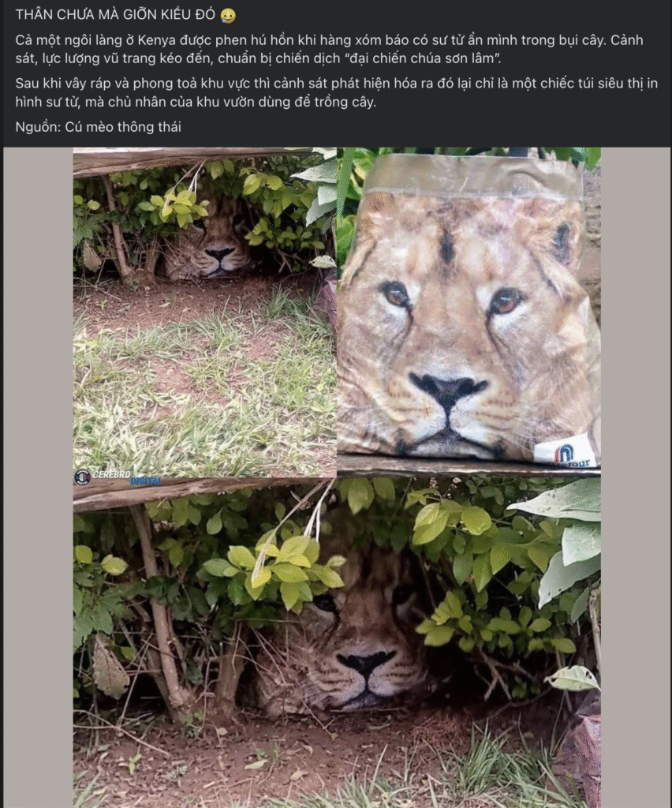Image resolution: width=672 pixels, height=808 pixels.
Task: Click the crying emoji after the title
Action: (228, 16)
